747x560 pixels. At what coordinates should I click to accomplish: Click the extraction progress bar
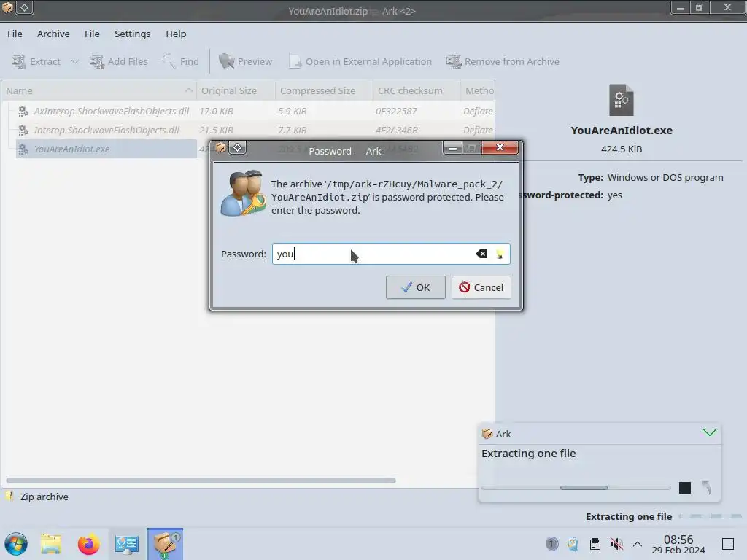tap(576, 488)
